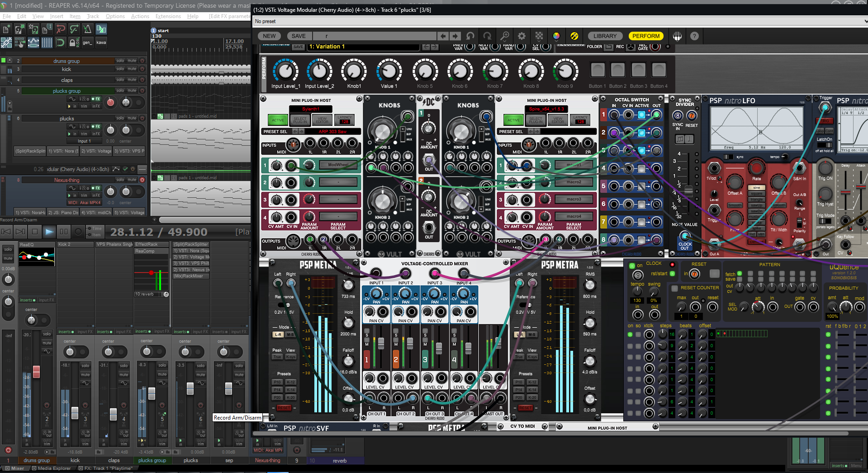Click the recording FOLDER icon in Voltage Modular
868x473 pixels.
coord(609,47)
